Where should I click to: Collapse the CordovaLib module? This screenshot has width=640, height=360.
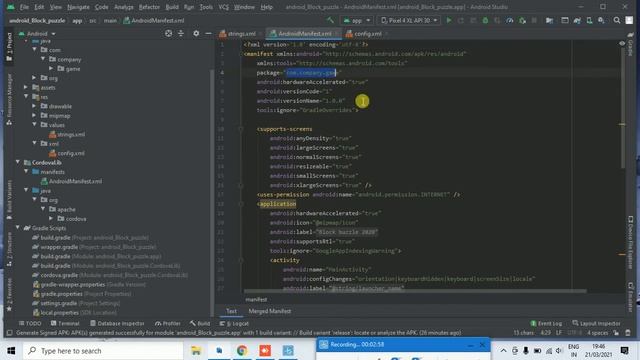[x=18, y=162]
